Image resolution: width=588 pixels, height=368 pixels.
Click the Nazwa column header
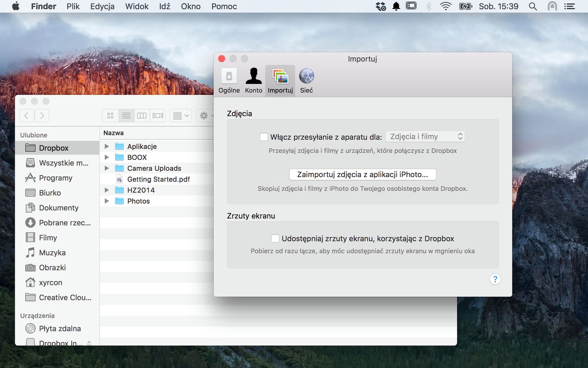[x=113, y=133]
